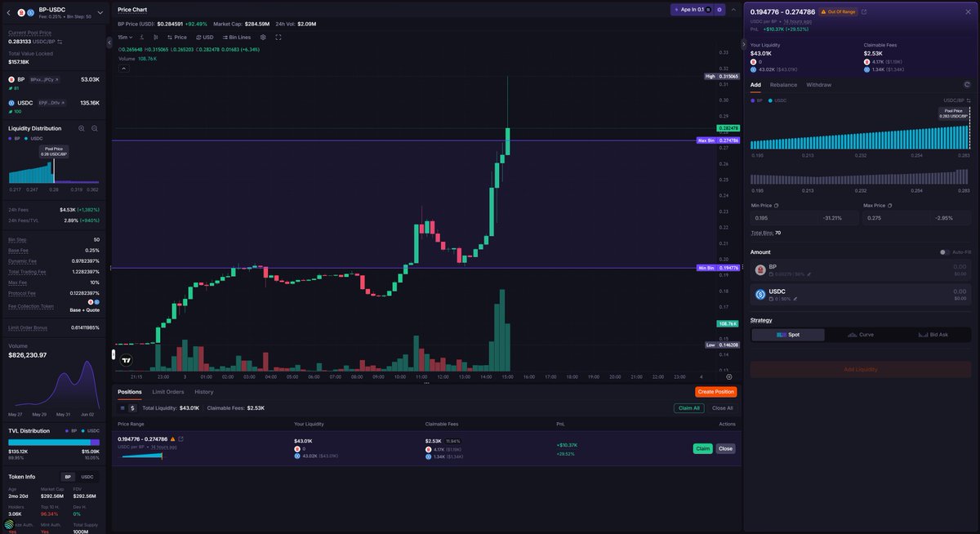Expand the BP-USDC pool selector chevron

pos(100,12)
